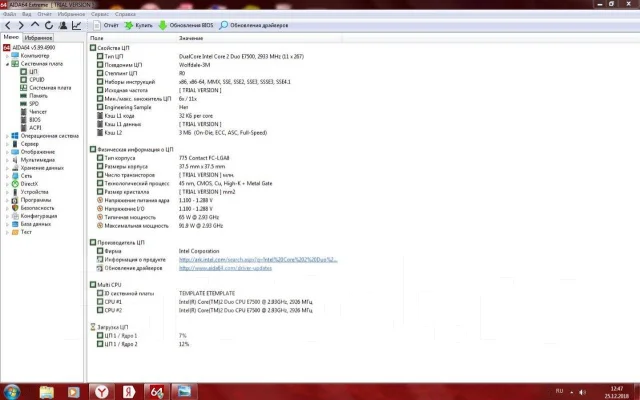Expand the Отображение tree node
Viewport: 640px width, 400px height.
[x=7, y=152]
